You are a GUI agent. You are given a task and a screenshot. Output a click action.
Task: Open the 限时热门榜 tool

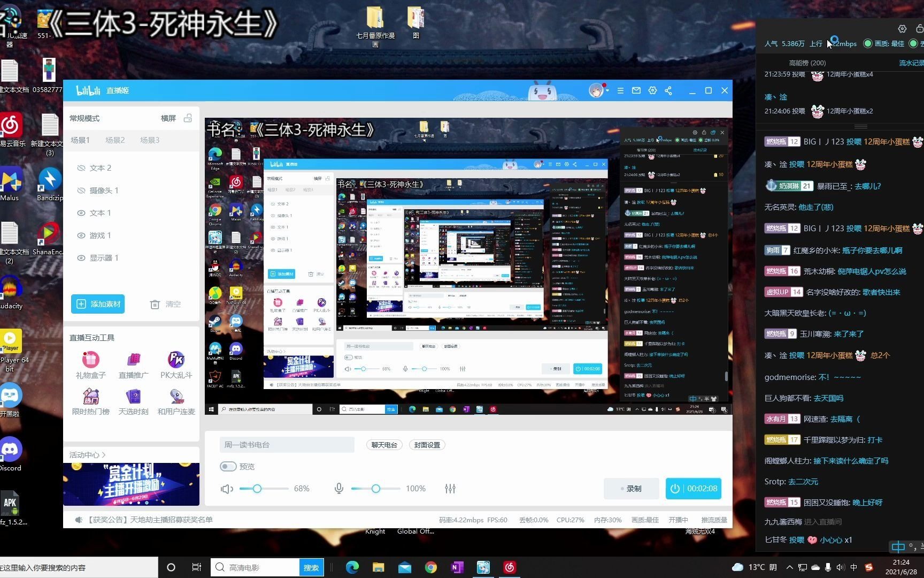91,402
